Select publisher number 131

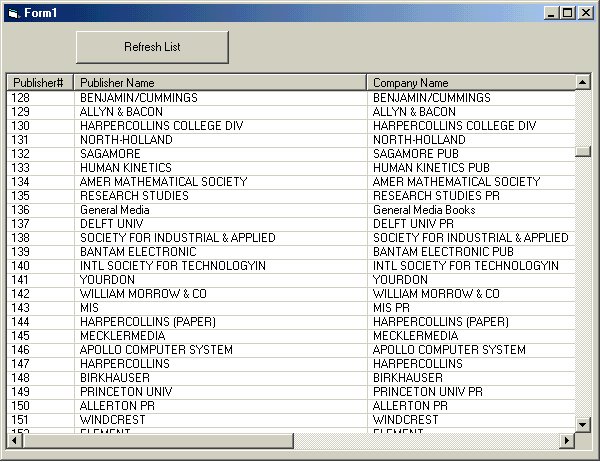point(20,140)
